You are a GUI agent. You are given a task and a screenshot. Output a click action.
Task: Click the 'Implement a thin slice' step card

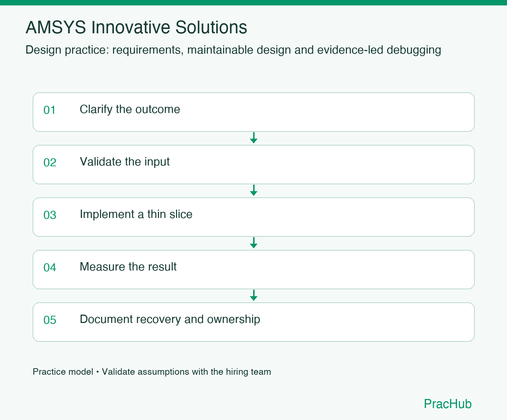pyautogui.click(x=253, y=217)
